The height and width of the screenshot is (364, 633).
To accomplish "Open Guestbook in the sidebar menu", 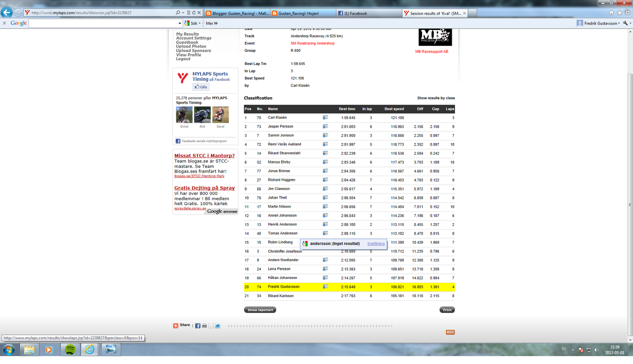I will coord(187,42).
